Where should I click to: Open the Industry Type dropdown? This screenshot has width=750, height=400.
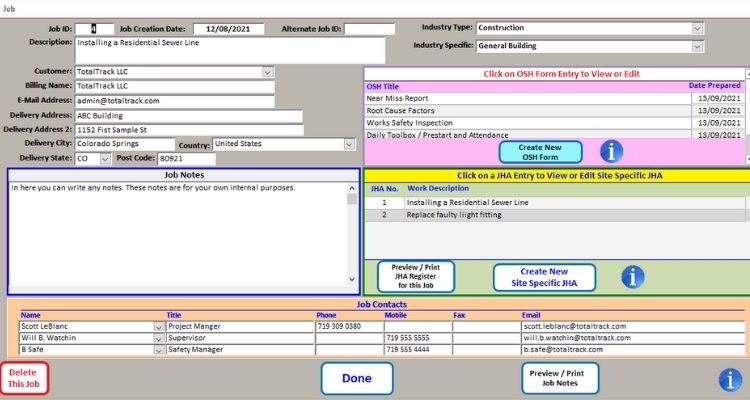pos(697,28)
